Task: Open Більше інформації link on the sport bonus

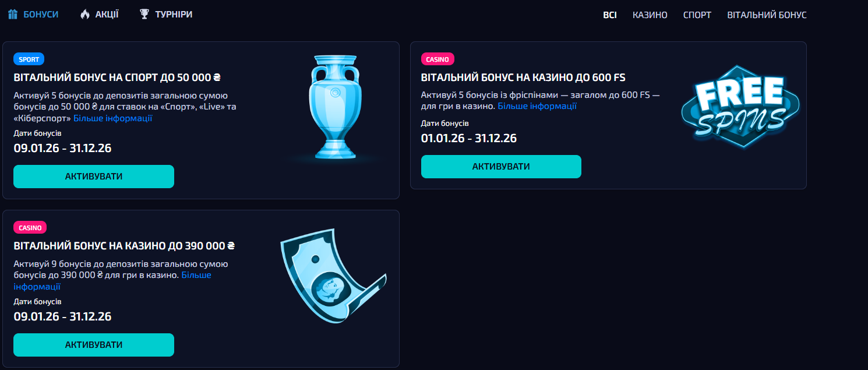Action: click(x=112, y=118)
